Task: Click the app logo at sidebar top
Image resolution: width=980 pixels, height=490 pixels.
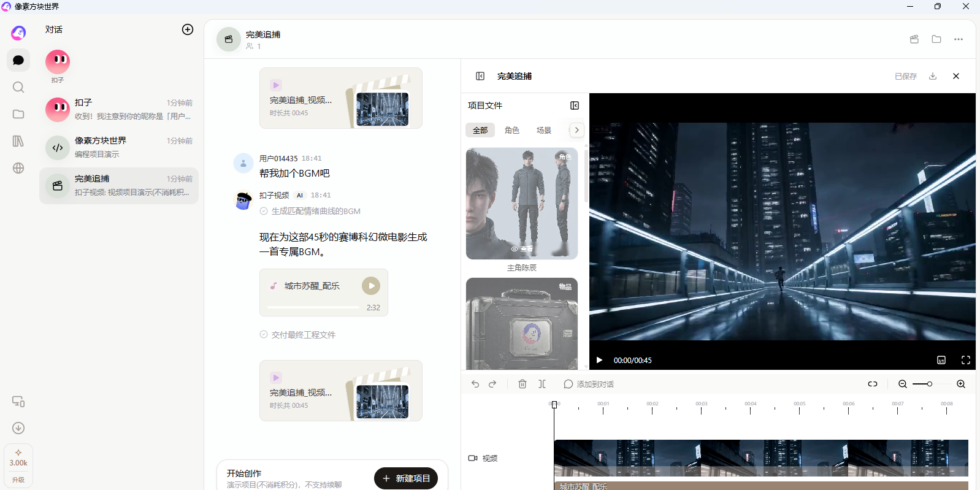Action: coord(18,32)
